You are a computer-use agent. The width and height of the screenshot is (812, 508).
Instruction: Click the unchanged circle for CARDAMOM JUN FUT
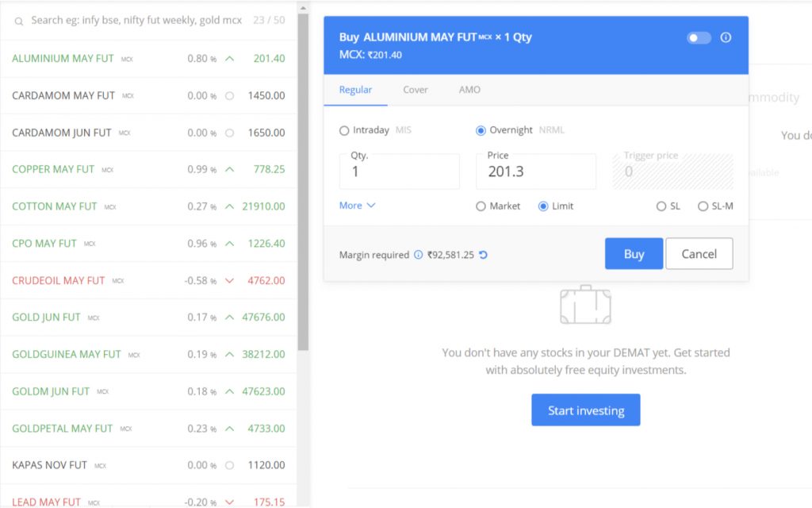(x=229, y=133)
